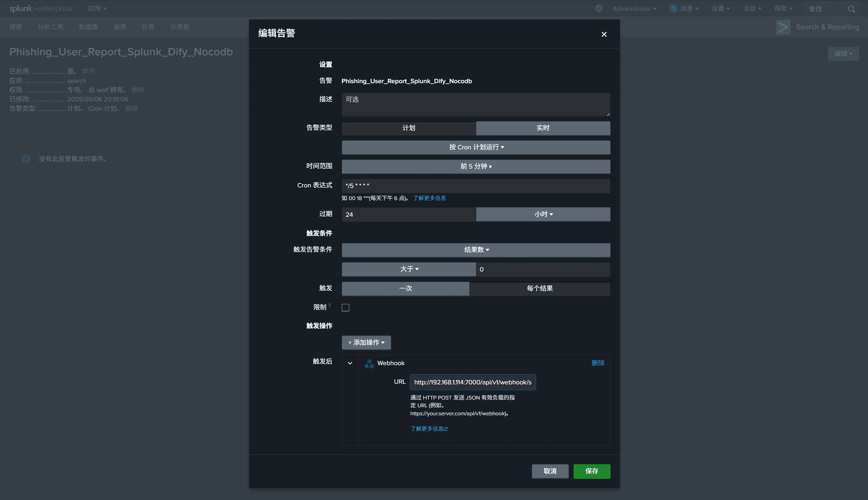This screenshot has height=500, width=868.
Task: Select 实时 alert type
Action: pos(543,128)
